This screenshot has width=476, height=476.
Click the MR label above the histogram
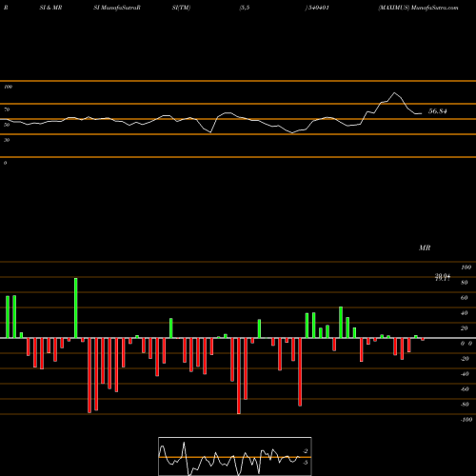(425, 248)
